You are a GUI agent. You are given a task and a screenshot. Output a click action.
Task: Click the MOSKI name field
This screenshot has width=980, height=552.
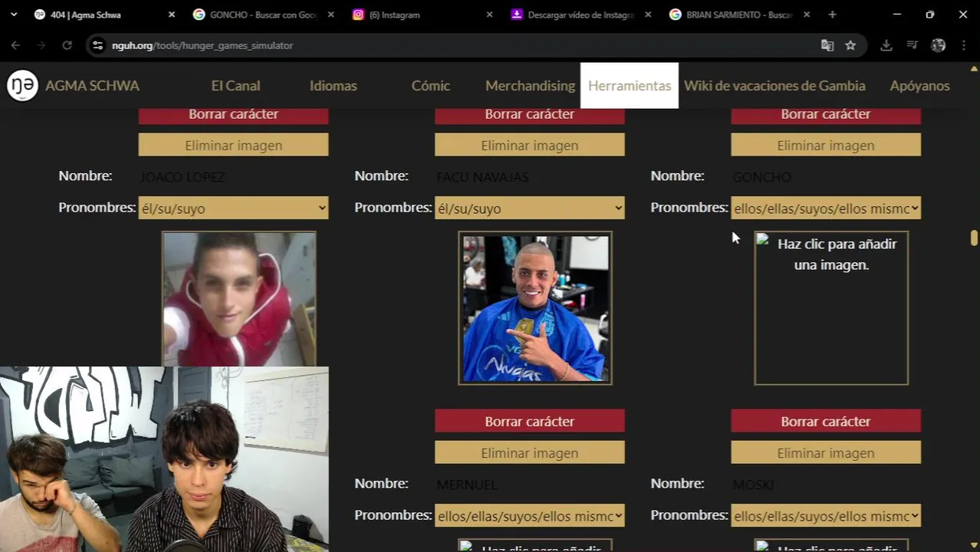pos(825,485)
